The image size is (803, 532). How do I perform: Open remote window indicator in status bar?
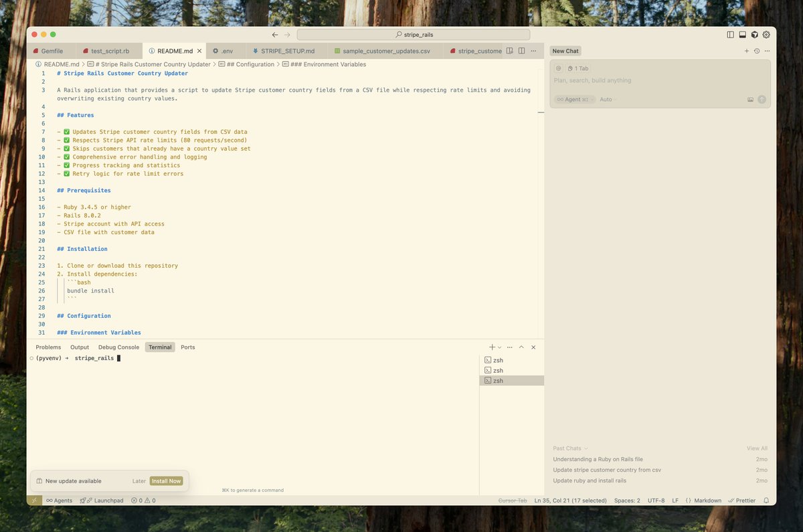tap(34, 501)
